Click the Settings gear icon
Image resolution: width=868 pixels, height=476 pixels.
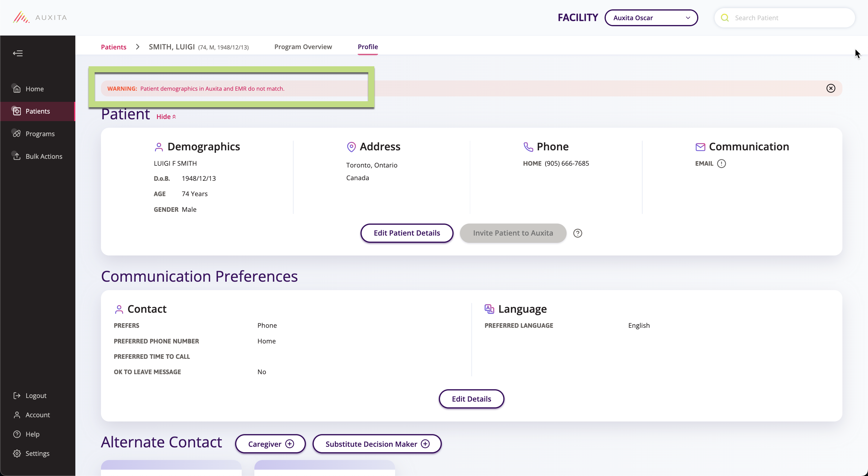coord(17,453)
